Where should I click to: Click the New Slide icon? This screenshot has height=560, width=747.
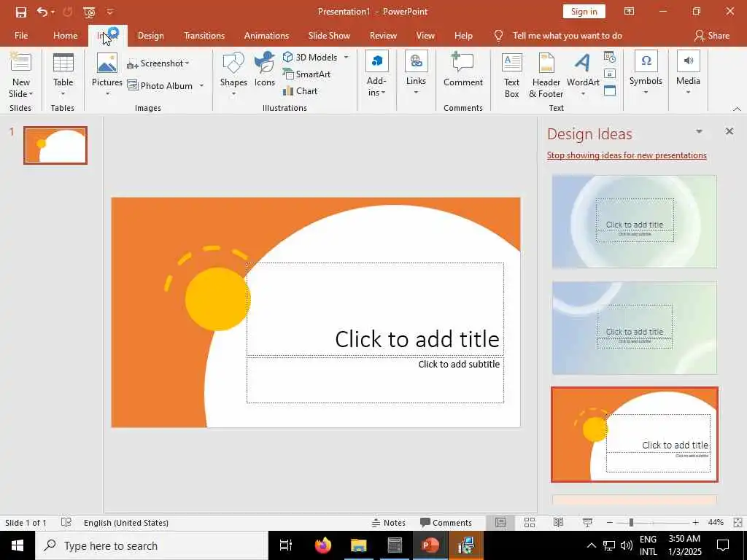tap(20, 62)
